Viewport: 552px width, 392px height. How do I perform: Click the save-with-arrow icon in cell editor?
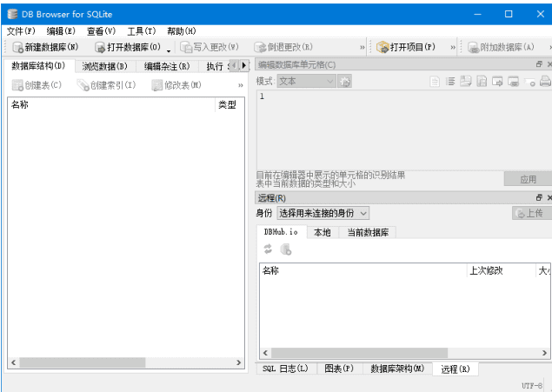click(x=466, y=82)
